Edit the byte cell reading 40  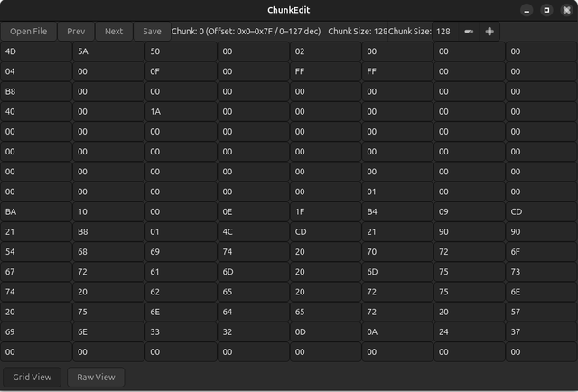(36, 111)
